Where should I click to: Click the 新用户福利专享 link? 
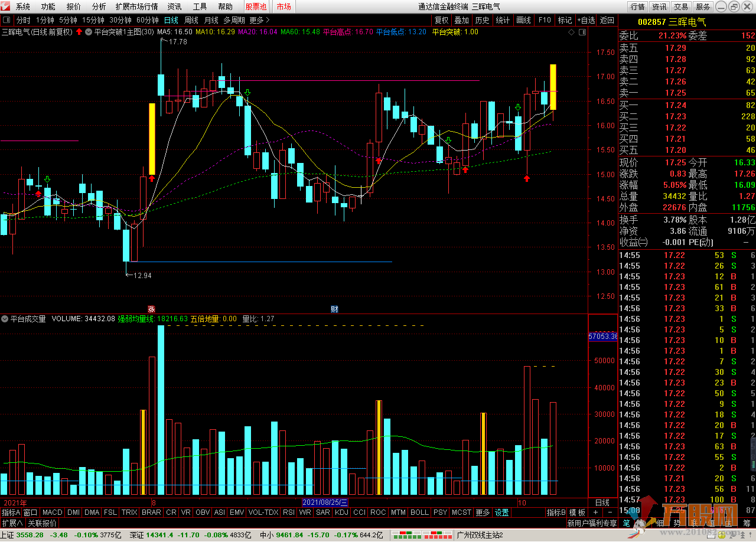[591, 523]
